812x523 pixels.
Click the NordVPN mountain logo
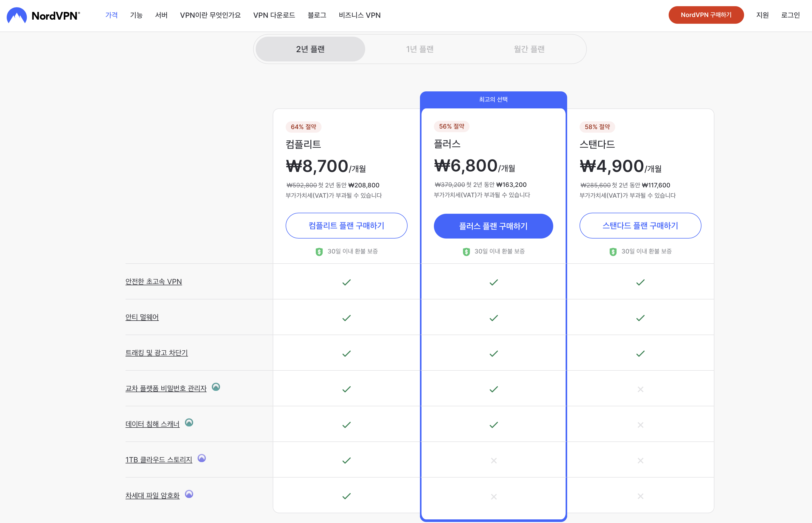click(x=17, y=15)
